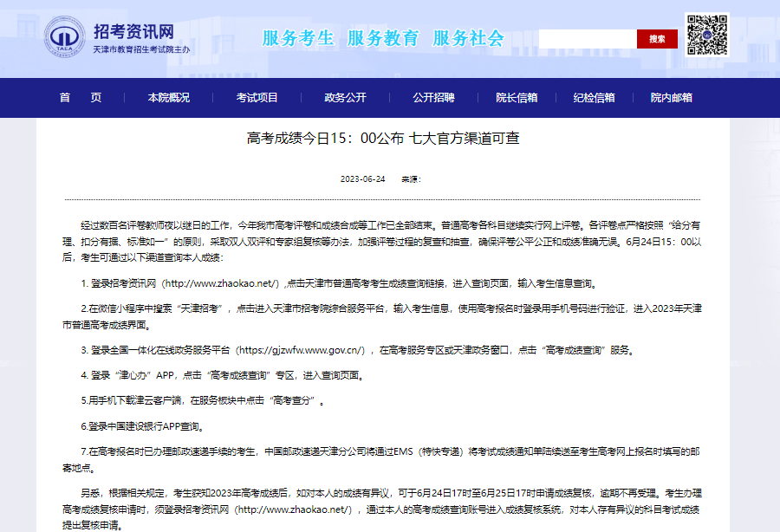The width and height of the screenshot is (780, 532).
Task: Click item 6 text 登录中国建设银行APP查询
Action: point(143,426)
